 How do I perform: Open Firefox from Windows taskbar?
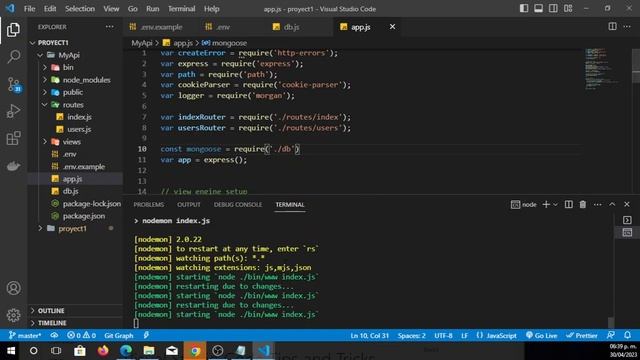(103, 351)
